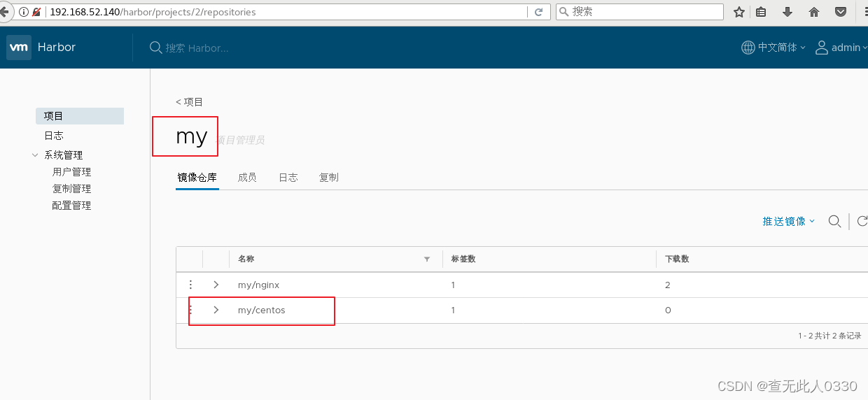This screenshot has width=868, height=400.
Task: Focus the browser 搜索 search box
Action: 639,12
